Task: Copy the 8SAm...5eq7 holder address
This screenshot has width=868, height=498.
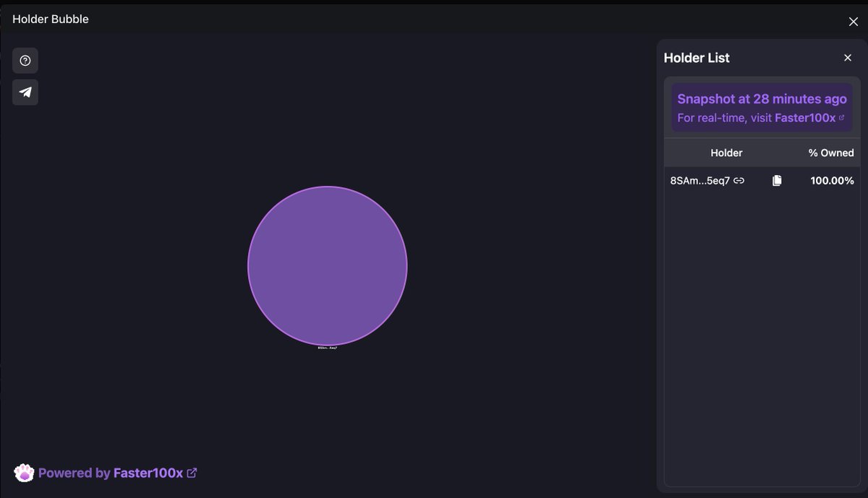Action: [777, 181]
